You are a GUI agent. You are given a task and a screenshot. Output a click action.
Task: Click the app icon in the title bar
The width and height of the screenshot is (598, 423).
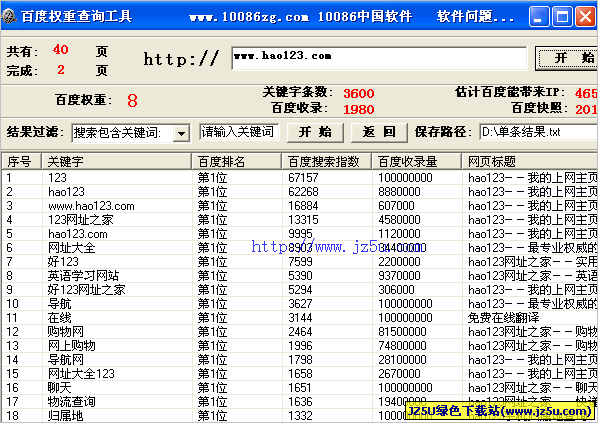[9, 16]
